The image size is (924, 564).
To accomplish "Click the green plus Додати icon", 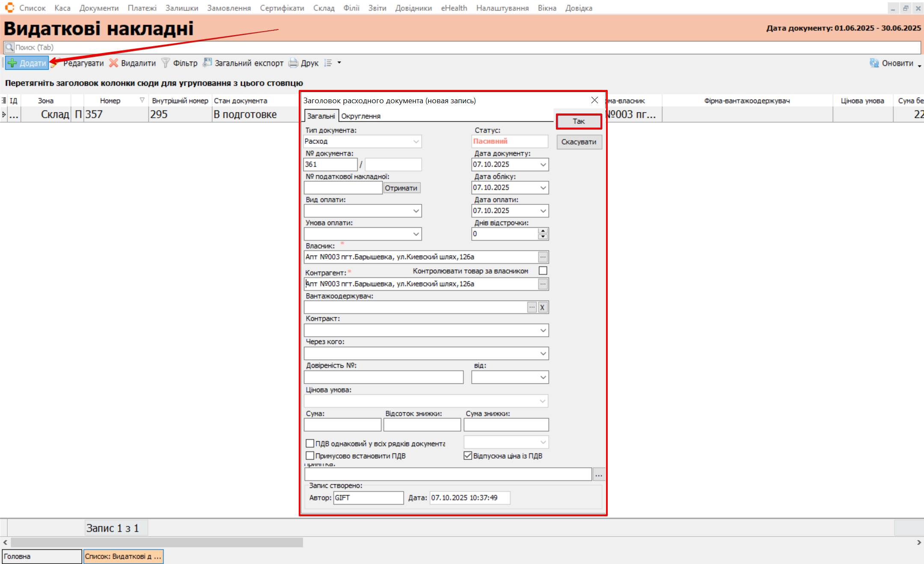I will point(12,63).
